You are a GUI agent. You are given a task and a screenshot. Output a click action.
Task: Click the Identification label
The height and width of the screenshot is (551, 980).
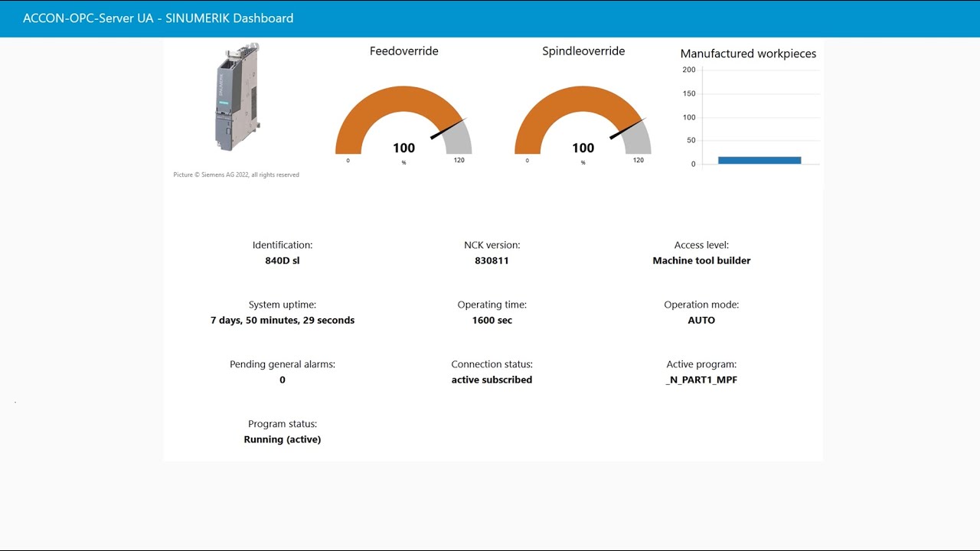tap(283, 246)
